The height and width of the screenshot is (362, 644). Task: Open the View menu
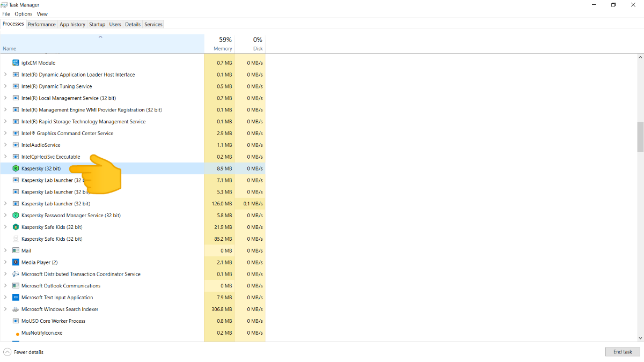click(x=42, y=14)
